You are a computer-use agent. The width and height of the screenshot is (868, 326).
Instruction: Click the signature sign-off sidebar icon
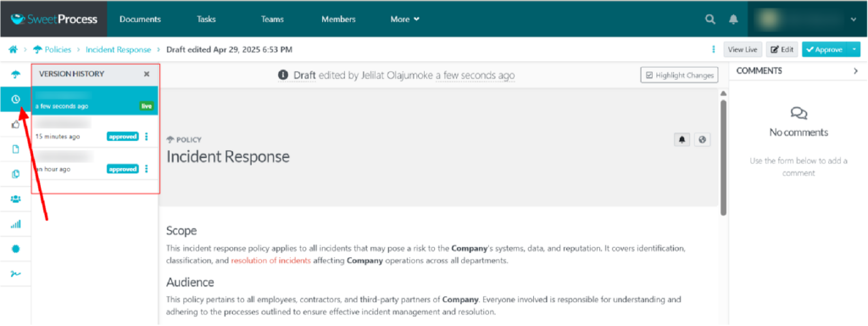(15, 274)
